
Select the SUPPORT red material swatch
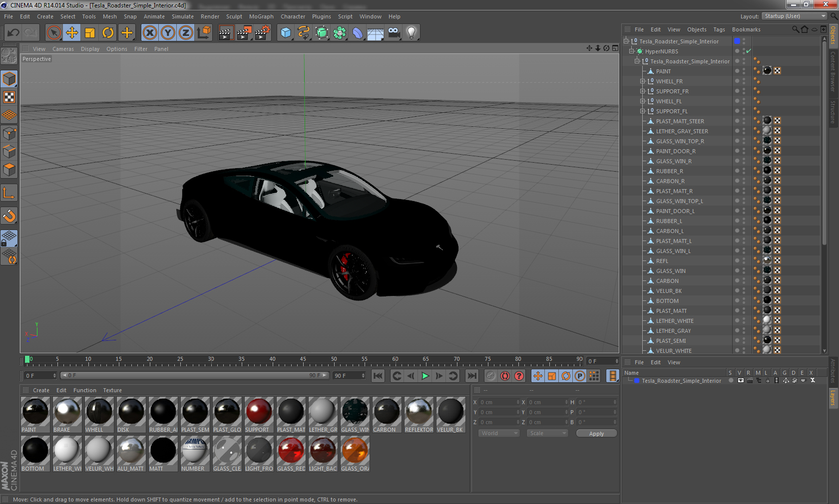259,412
